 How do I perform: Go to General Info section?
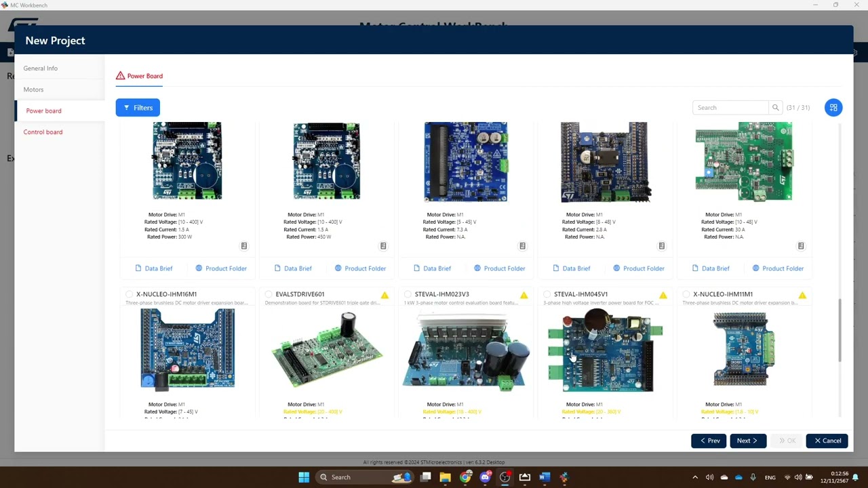41,68
